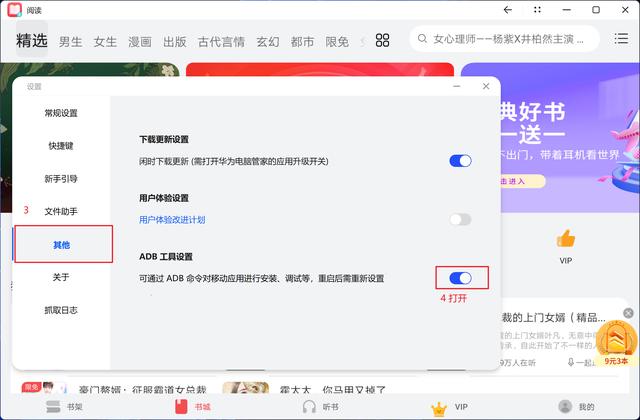Open the green floral banner on the left
640x420 pixels.
point(89,69)
